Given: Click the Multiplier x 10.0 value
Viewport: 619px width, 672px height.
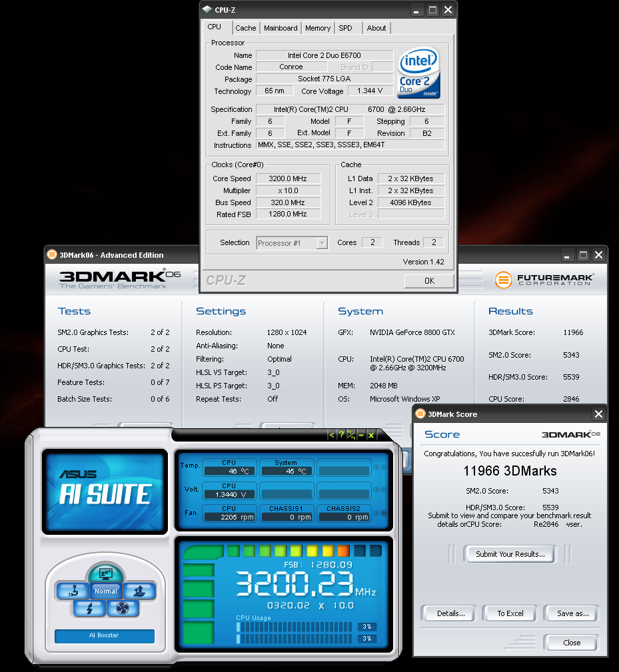Looking at the screenshot, I should click(x=288, y=190).
